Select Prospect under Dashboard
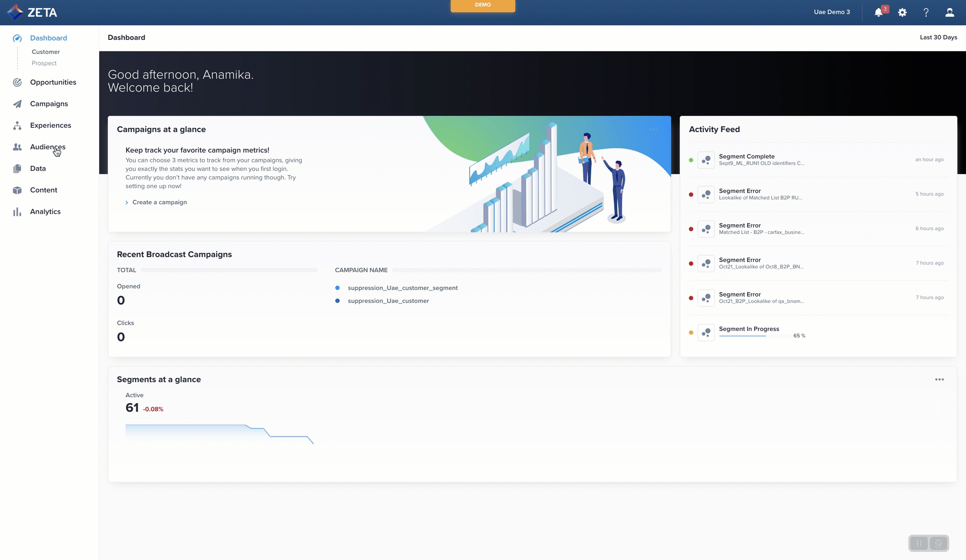The width and height of the screenshot is (966, 560). click(44, 63)
